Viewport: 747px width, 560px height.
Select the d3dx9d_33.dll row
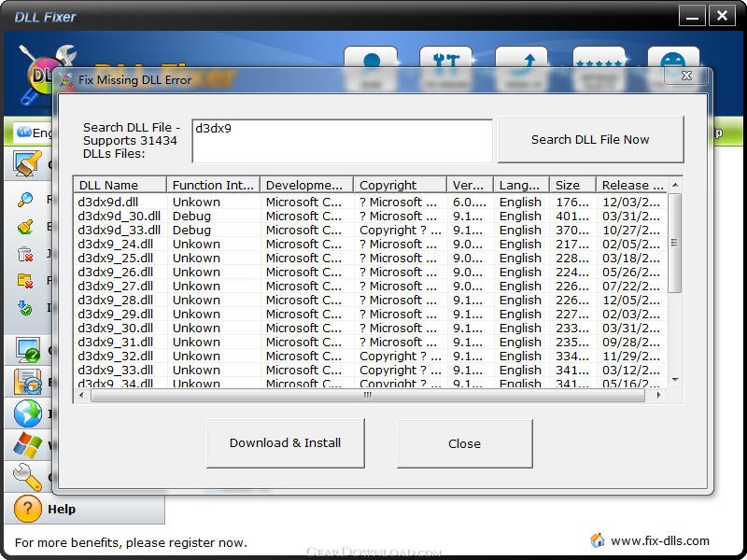coord(370,230)
